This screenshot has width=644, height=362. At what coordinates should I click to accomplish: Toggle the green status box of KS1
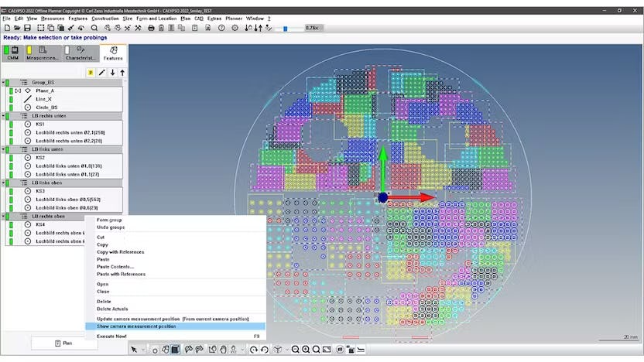pos(11,124)
